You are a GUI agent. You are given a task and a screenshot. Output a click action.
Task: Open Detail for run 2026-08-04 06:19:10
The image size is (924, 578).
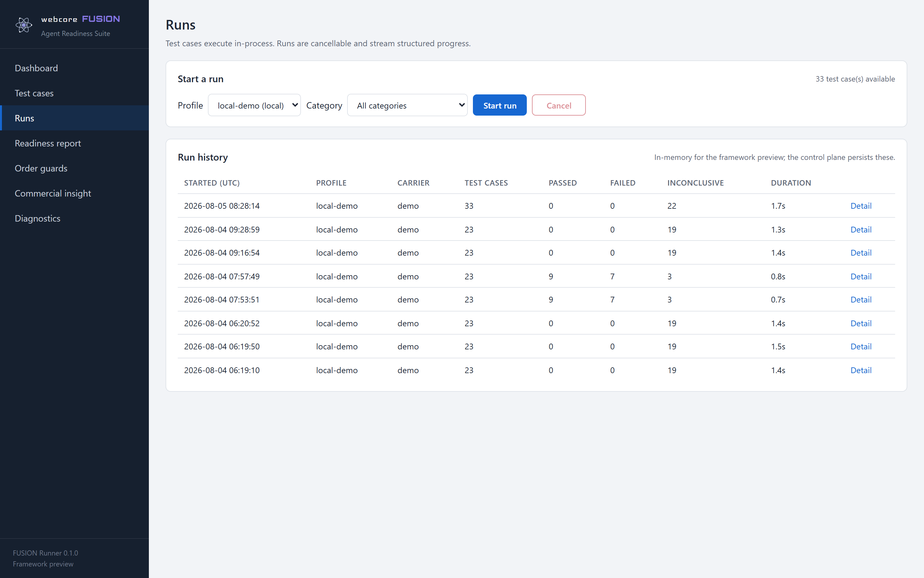[860, 370]
